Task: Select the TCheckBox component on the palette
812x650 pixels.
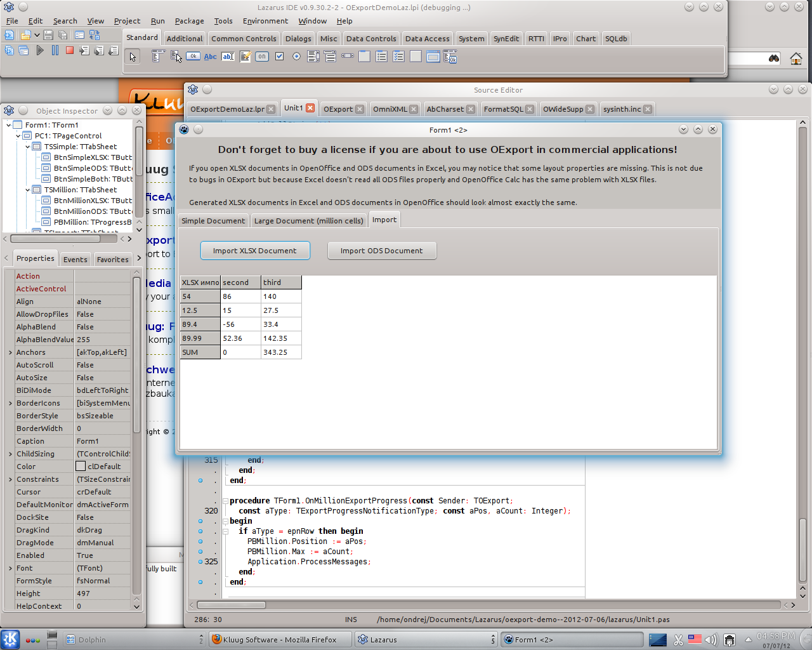Action: pyautogui.click(x=279, y=56)
